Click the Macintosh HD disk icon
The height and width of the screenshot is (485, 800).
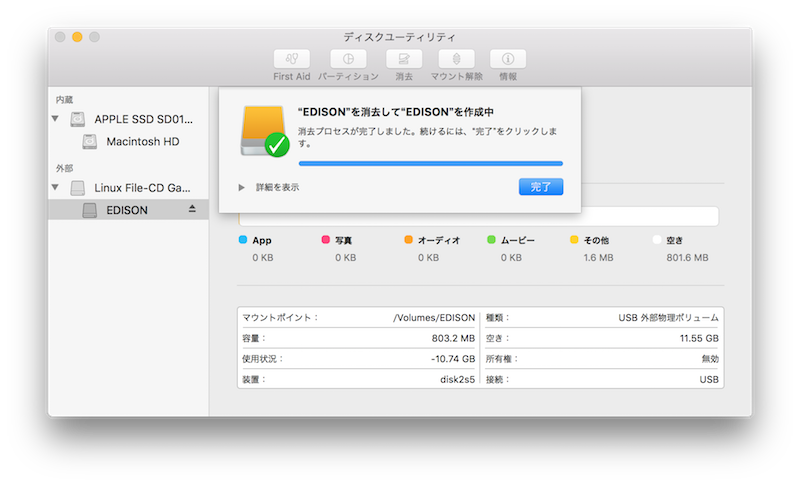click(91, 142)
